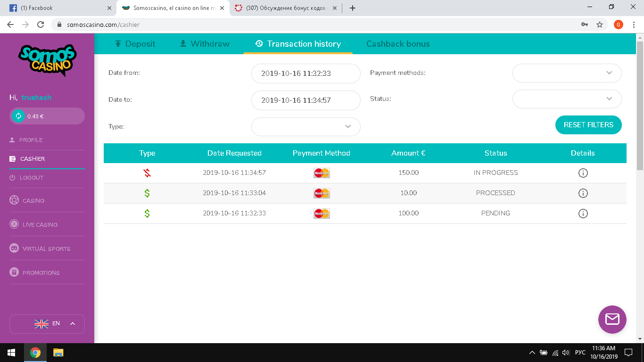The height and width of the screenshot is (362, 644).
Task: Expand the Payment methods dropdown
Action: tap(567, 73)
